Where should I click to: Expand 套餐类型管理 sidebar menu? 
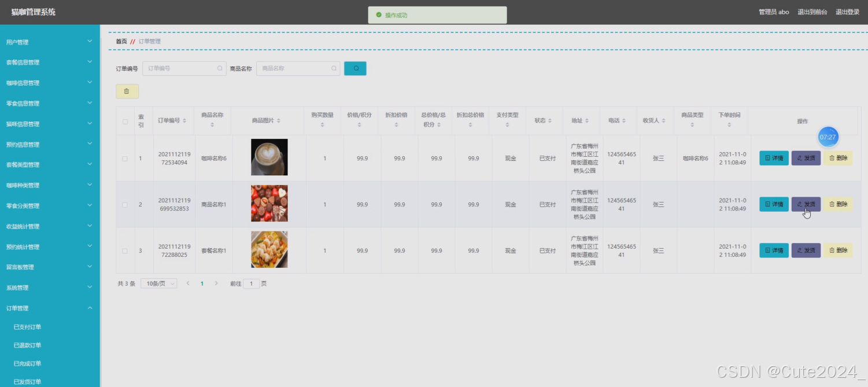click(50, 165)
